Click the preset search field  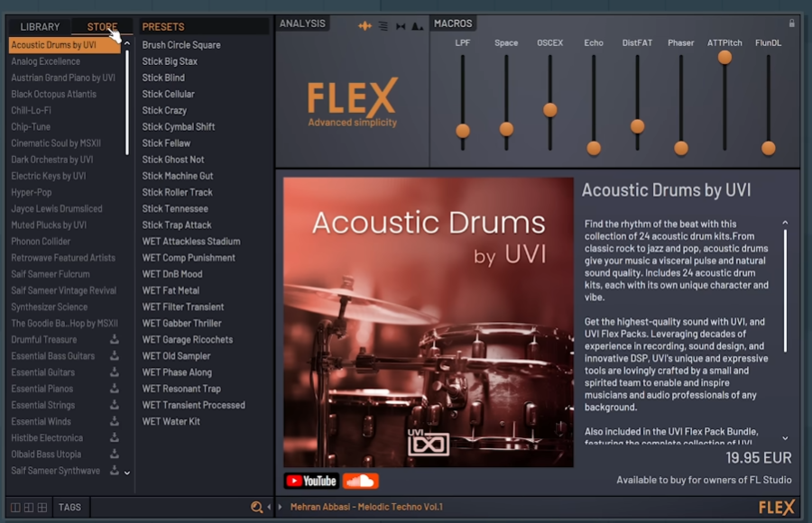171,507
